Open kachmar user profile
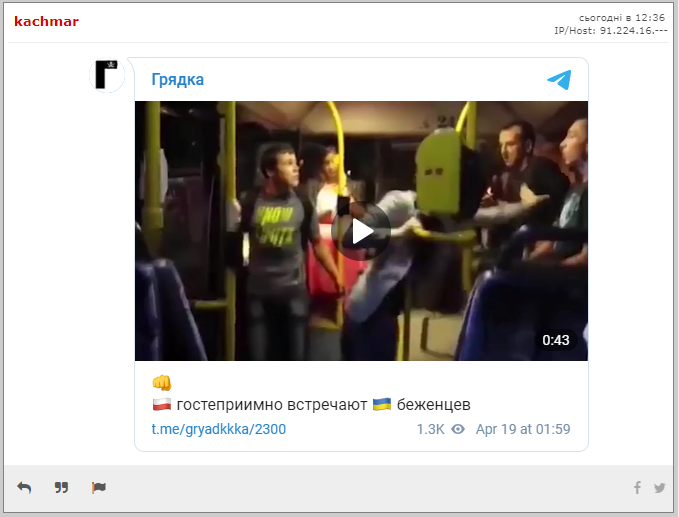This screenshot has width=679, height=517. click(x=46, y=21)
